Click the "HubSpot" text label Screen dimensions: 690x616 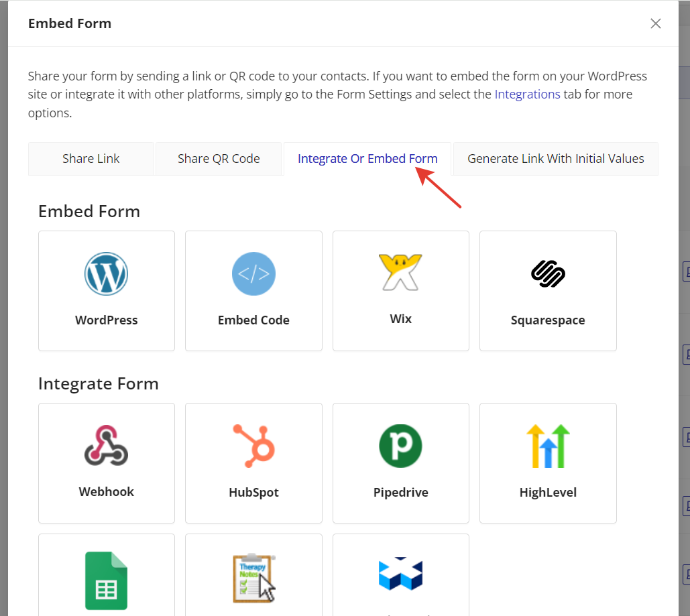pos(253,493)
